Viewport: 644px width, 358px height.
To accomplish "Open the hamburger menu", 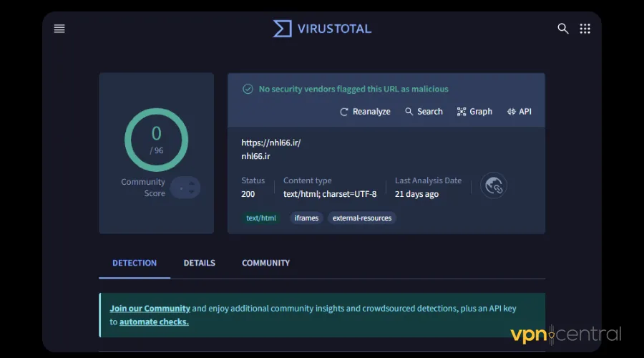I will coord(59,29).
